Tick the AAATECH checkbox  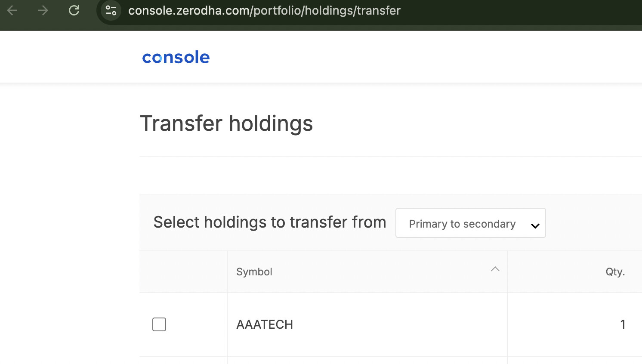click(159, 324)
